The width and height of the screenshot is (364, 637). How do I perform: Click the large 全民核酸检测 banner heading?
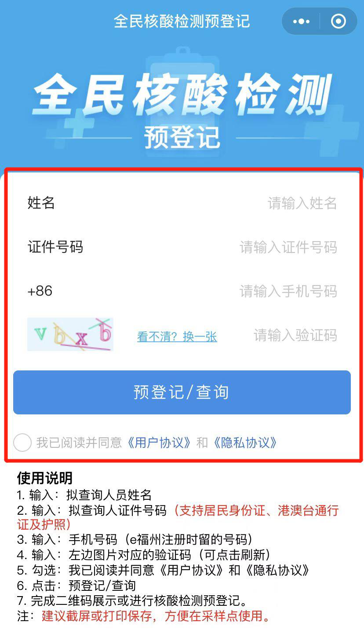click(182, 95)
